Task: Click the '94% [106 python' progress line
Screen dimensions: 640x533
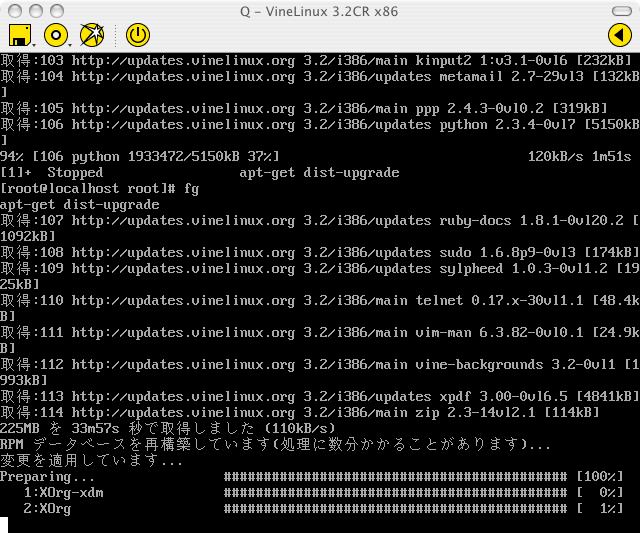Action: (x=140, y=156)
